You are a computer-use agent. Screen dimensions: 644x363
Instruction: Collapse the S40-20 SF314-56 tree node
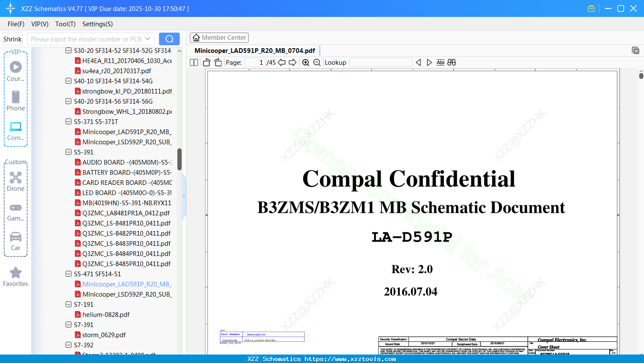tap(69, 102)
